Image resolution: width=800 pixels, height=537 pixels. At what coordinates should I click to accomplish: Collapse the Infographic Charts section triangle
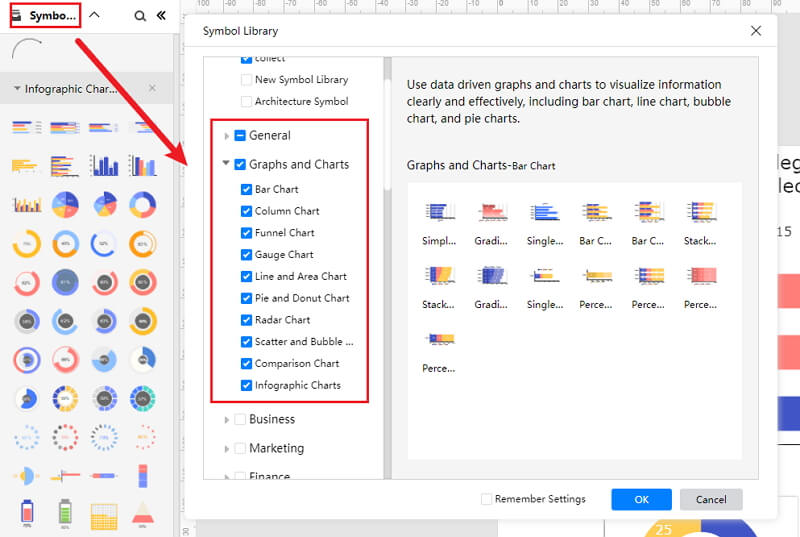point(17,89)
